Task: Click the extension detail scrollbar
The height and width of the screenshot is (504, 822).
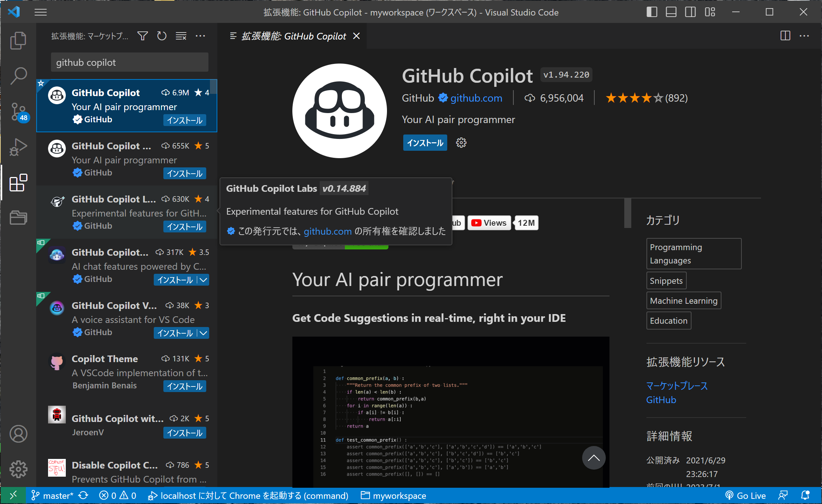Action: (628, 213)
